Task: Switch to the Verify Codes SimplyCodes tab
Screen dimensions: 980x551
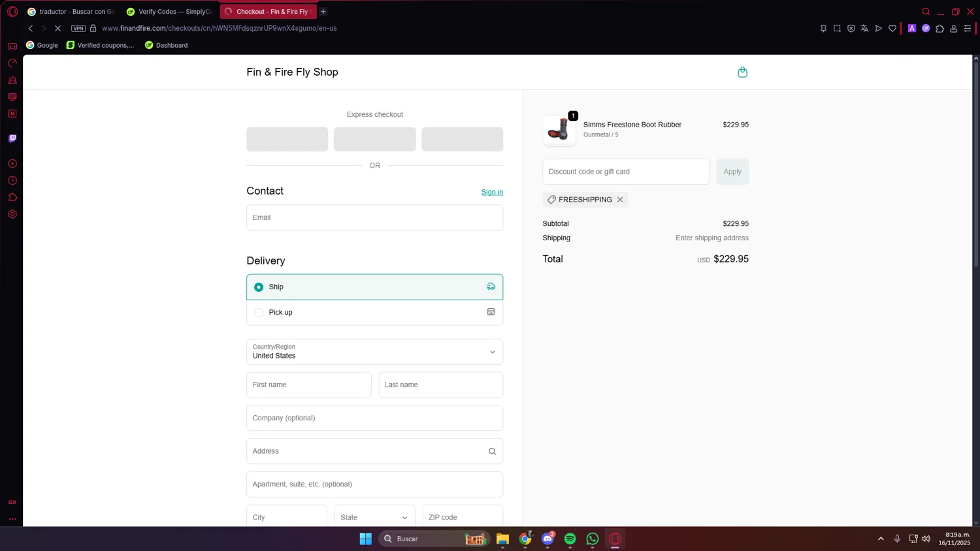Action: coord(170,12)
